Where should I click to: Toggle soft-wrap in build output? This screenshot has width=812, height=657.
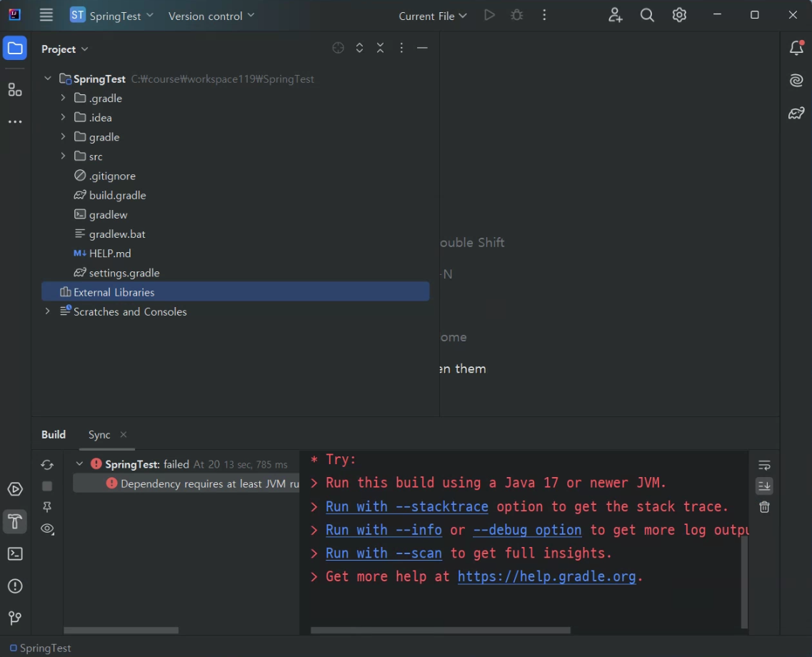coord(764,465)
